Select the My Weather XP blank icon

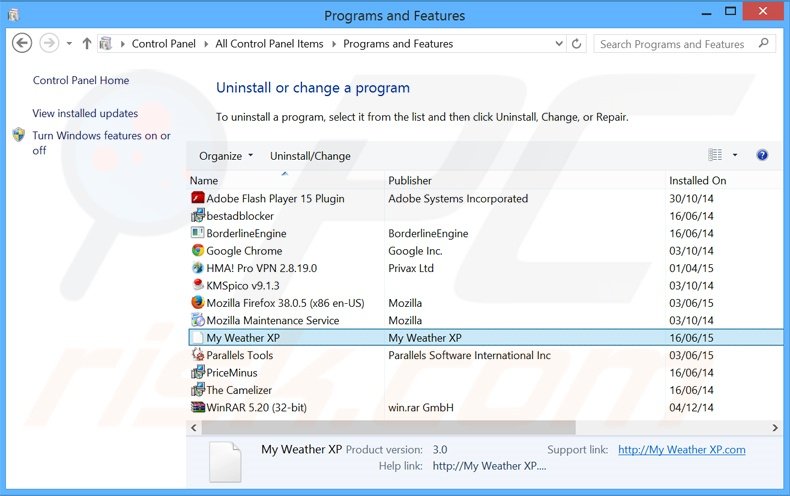click(x=198, y=338)
